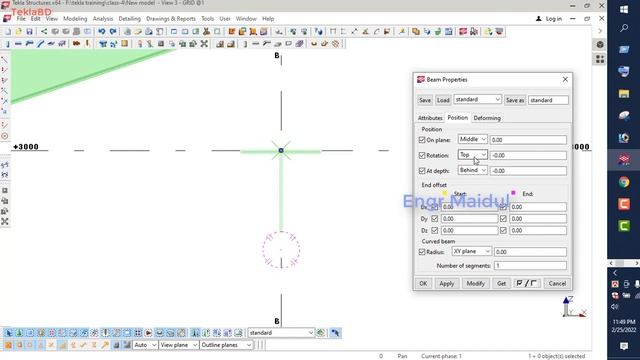Screen dimensions: 640x360
Task: Click the blue pad footing tool icon
Action: point(103,44)
